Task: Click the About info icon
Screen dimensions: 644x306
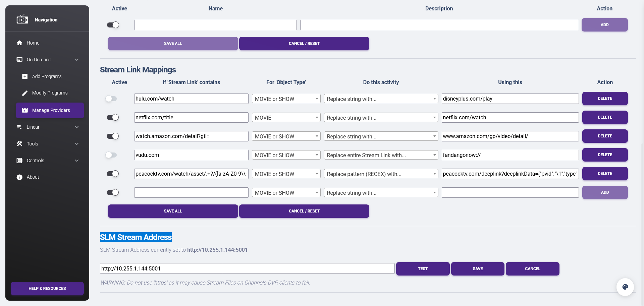Action: click(x=19, y=177)
